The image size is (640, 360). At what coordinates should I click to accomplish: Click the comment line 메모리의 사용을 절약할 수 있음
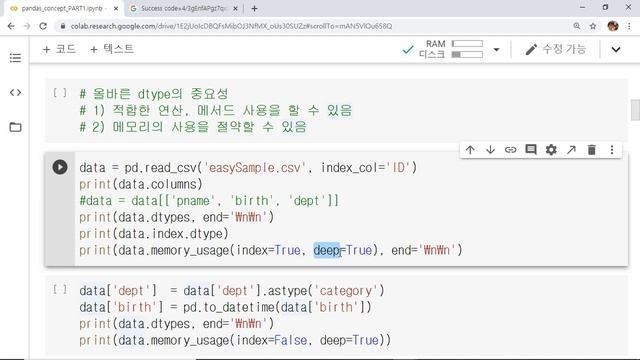pos(193,127)
